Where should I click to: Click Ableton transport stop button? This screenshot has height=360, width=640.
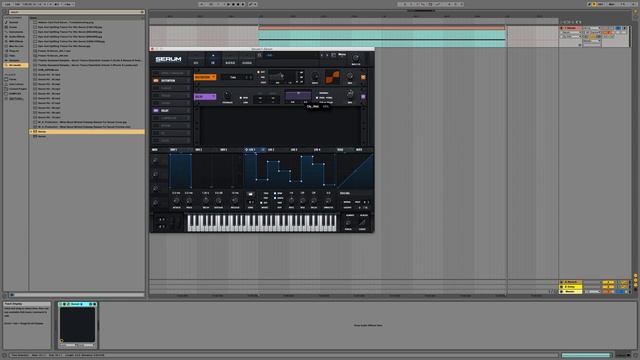point(233,4)
